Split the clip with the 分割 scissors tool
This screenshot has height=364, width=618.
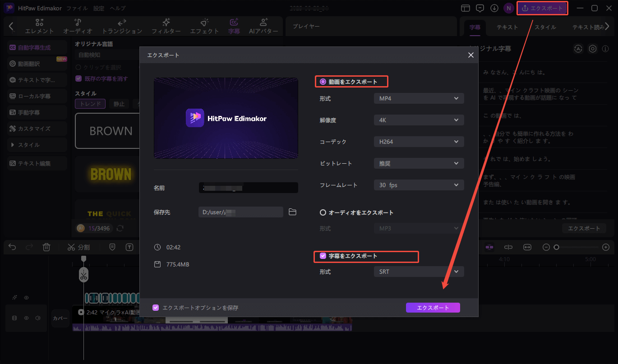(x=78, y=247)
